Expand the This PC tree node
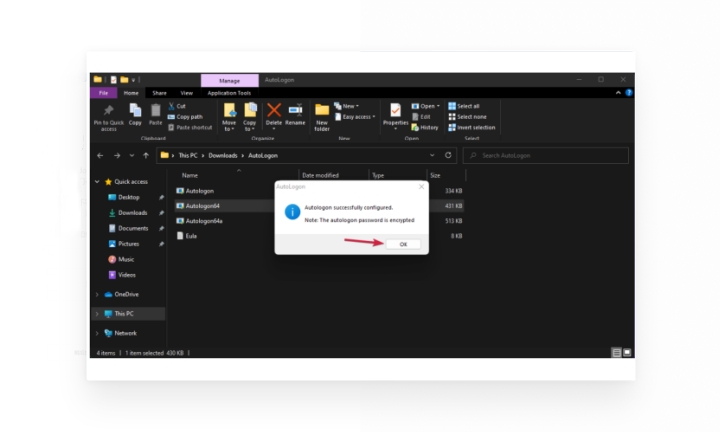This screenshot has width=720, height=432. tap(97, 314)
